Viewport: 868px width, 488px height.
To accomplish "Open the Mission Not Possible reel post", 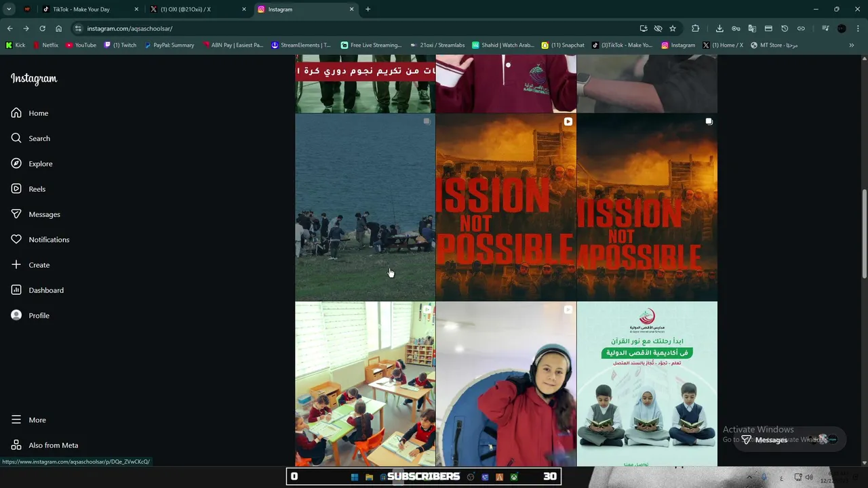I will pyautogui.click(x=506, y=207).
